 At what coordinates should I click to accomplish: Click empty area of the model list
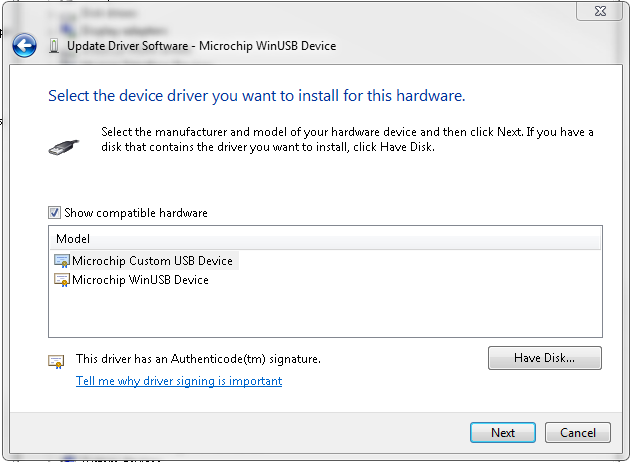pos(325,313)
